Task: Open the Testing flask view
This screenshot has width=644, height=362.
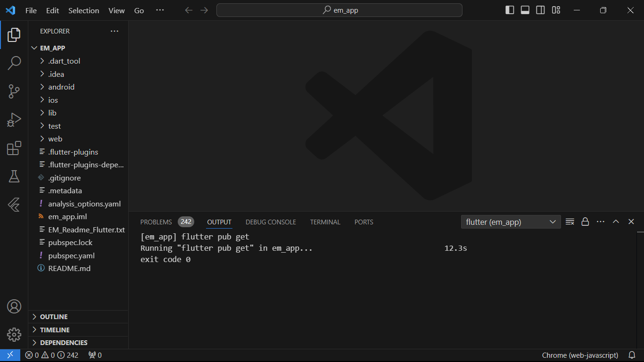Action: [14, 176]
